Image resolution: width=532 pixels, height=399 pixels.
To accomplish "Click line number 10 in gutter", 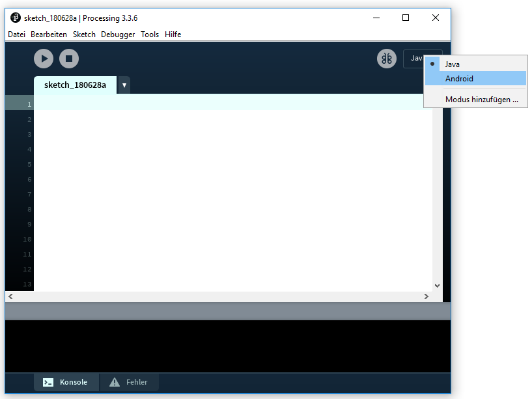I will [x=27, y=239].
